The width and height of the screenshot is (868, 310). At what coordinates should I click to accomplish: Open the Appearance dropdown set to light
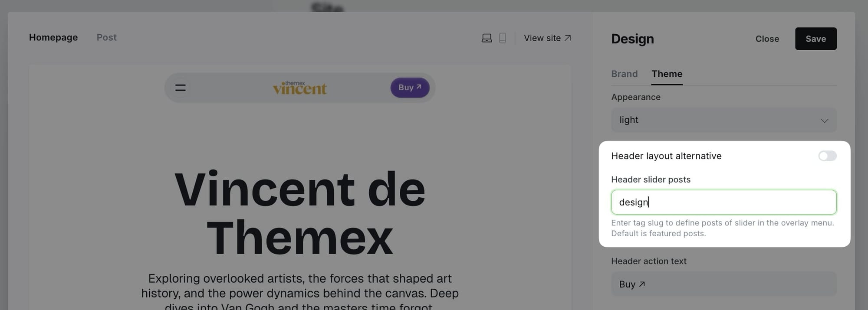click(x=723, y=120)
